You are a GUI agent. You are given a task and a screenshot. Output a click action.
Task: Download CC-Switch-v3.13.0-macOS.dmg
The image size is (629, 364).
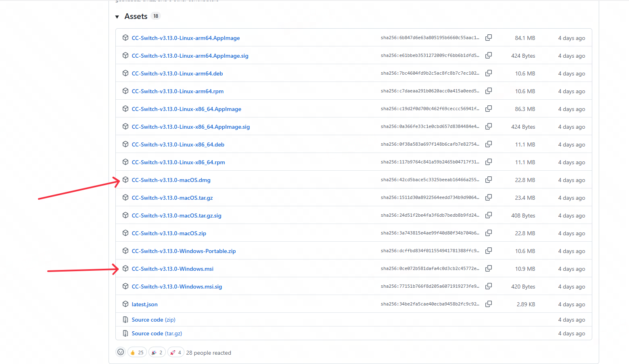point(171,180)
